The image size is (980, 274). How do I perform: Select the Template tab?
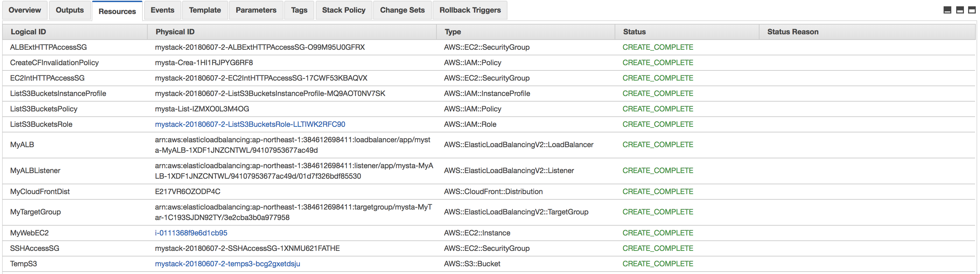(205, 10)
